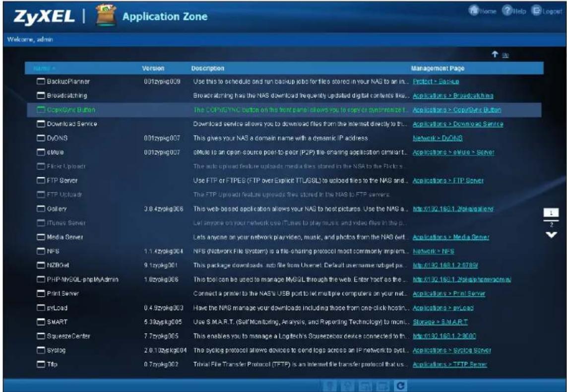Image resolution: width=567 pixels, height=392 pixels.
Task: Select the FTP Uploadr package icon
Action: point(41,194)
